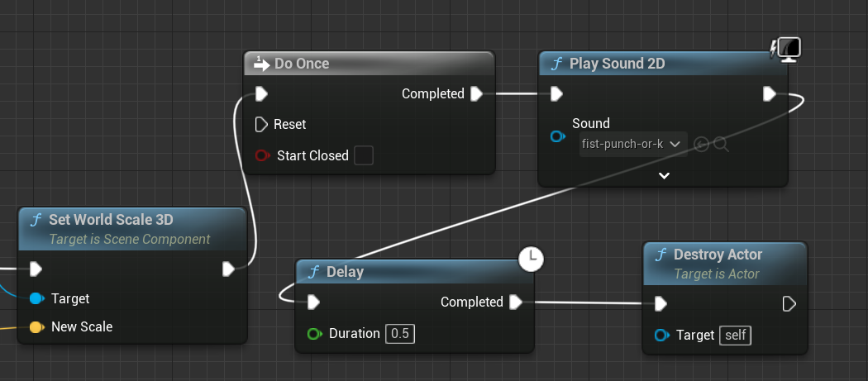This screenshot has width=868, height=381.
Task: Click the Duration float pin on Delay
Action: 315,334
